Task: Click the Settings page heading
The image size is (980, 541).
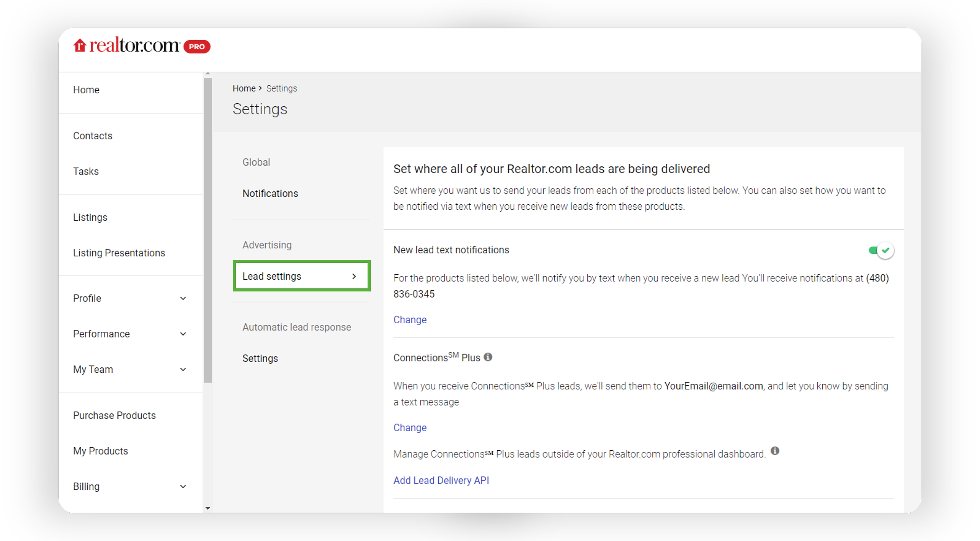Action: pos(260,109)
